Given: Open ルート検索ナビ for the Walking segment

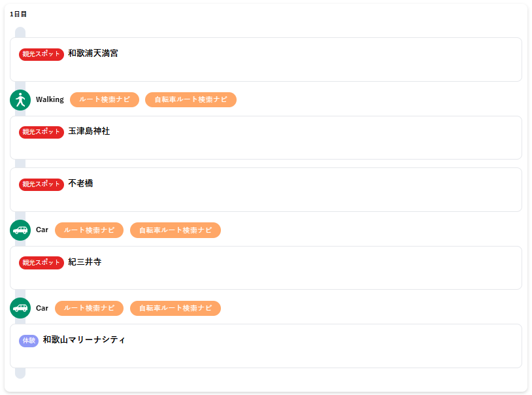Looking at the screenshot, I should 105,99.
